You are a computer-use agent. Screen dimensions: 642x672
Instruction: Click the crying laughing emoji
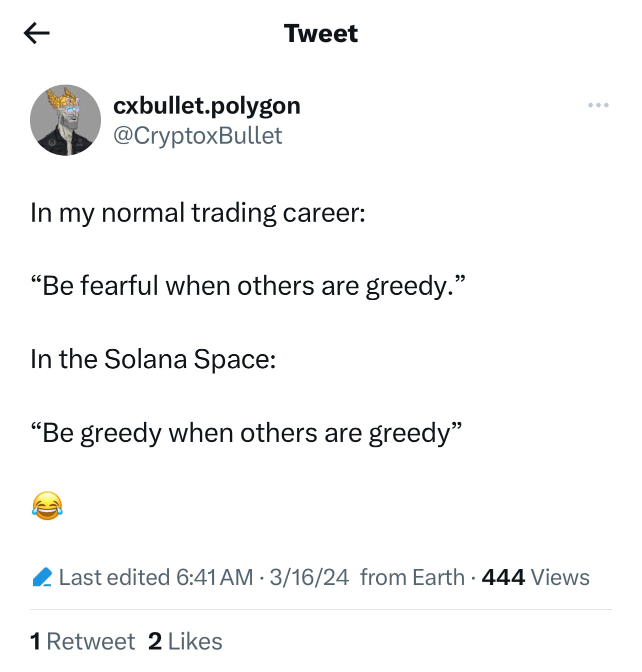point(47,505)
